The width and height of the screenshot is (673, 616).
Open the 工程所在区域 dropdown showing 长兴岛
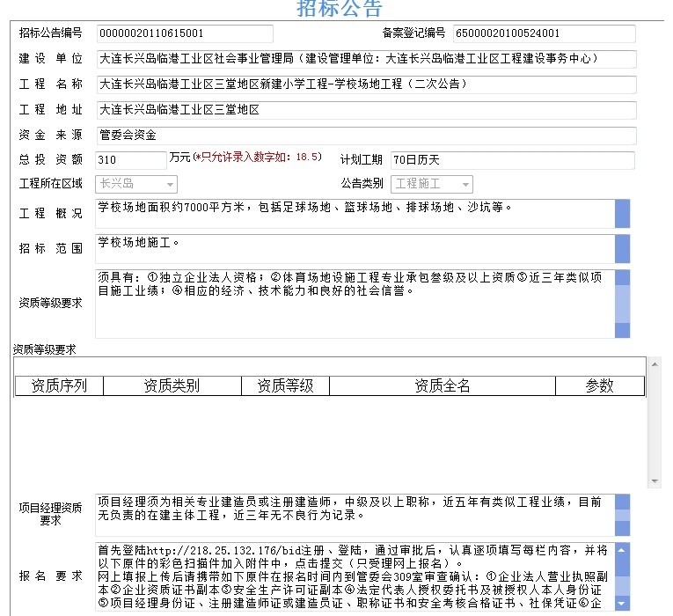click(x=136, y=184)
